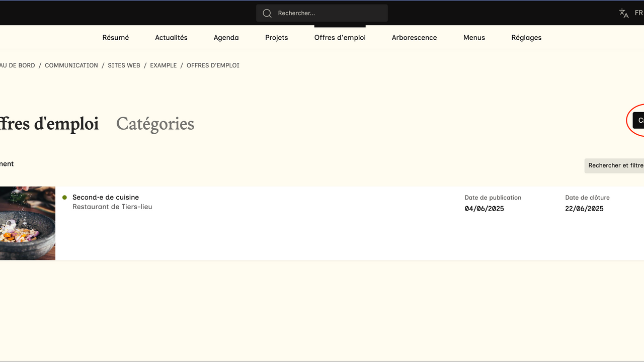This screenshot has height=362, width=644.
Task: Select the Projets tab
Action: (x=277, y=38)
